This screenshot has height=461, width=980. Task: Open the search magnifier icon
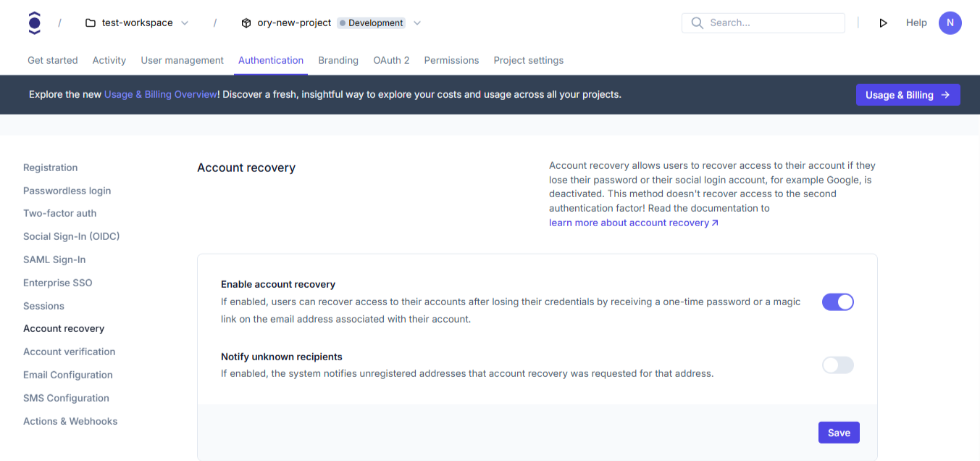(x=696, y=22)
